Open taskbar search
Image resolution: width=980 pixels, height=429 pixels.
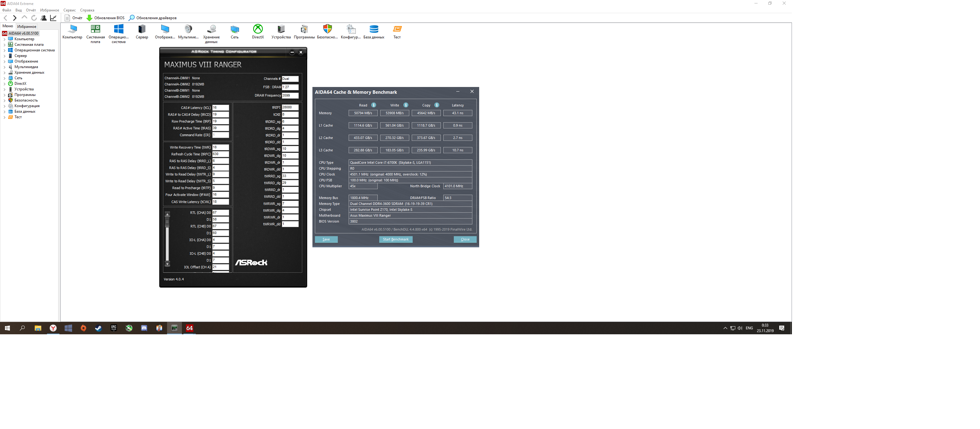23,328
